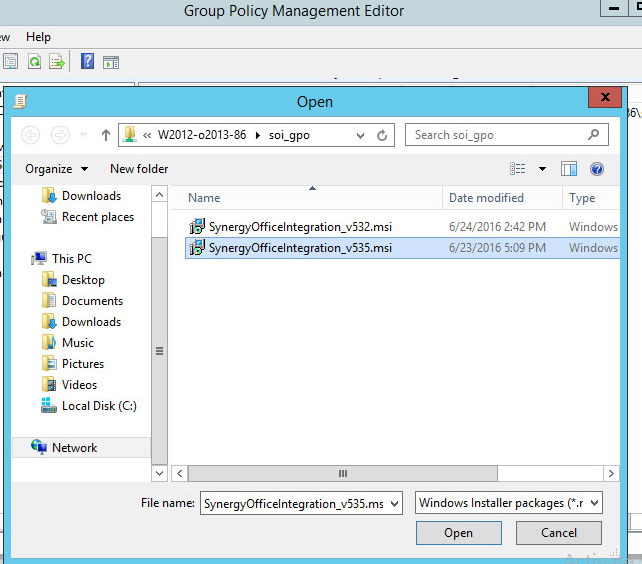642x564 pixels.
Task: Click file list right scroll arrow
Action: point(611,473)
